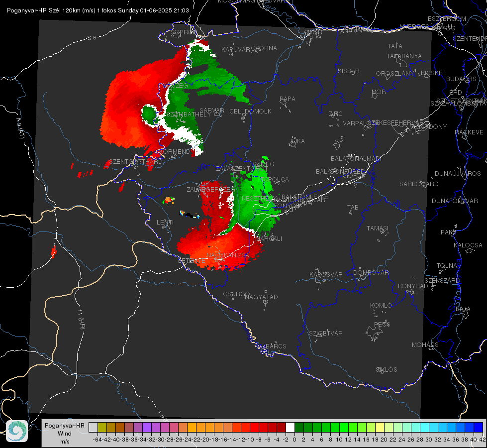Click the PÉCS label
The width and height of the screenshot is (487, 448).
pyautogui.click(x=382, y=324)
